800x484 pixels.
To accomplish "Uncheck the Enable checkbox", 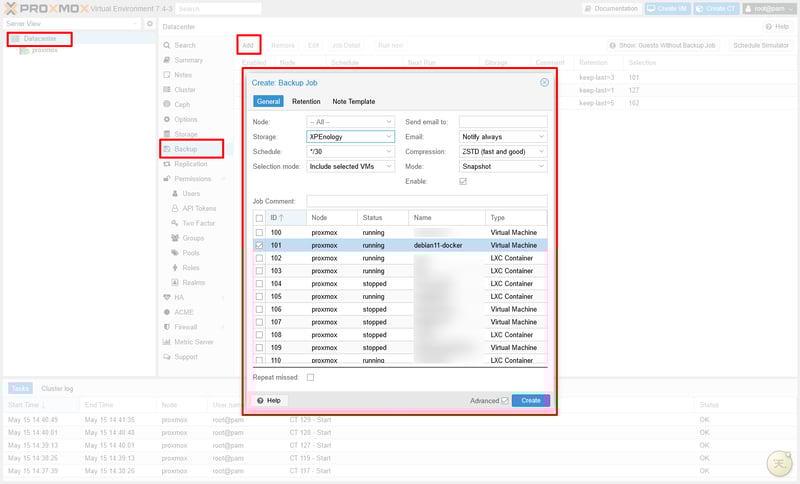I will click(463, 182).
